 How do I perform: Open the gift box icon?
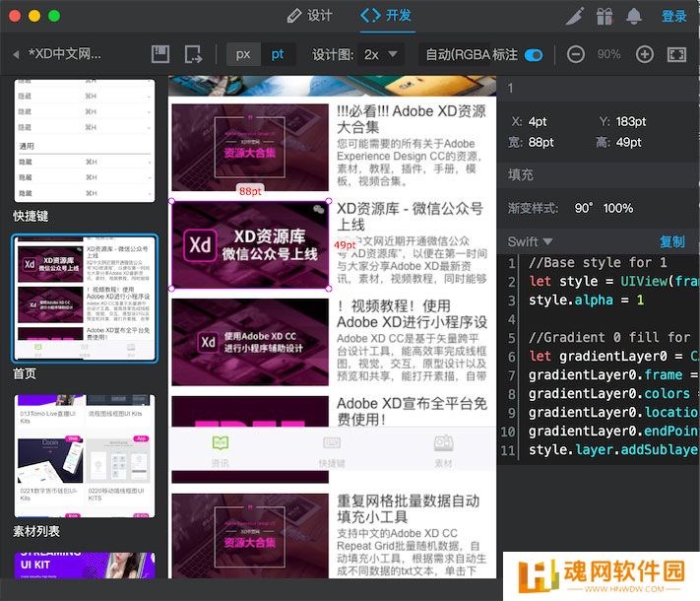click(605, 16)
